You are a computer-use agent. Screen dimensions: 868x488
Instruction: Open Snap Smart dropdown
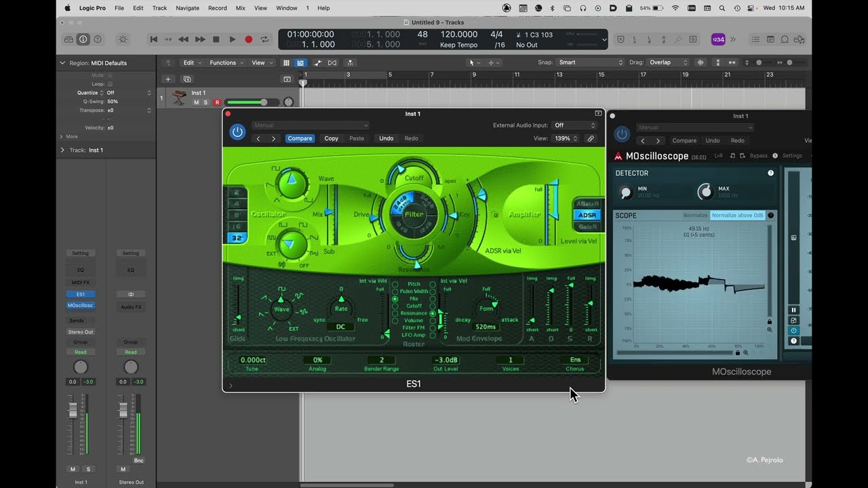click(x=590, y=62)
